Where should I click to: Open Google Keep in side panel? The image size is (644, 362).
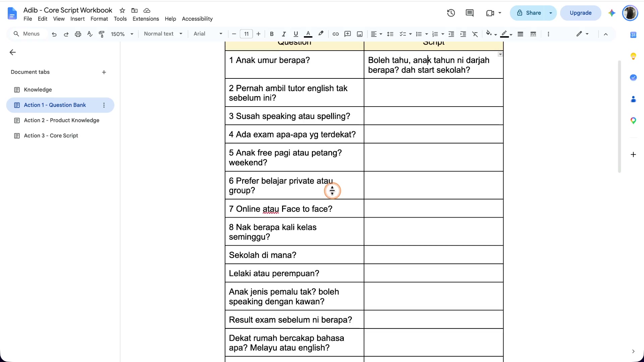(633, 56)
